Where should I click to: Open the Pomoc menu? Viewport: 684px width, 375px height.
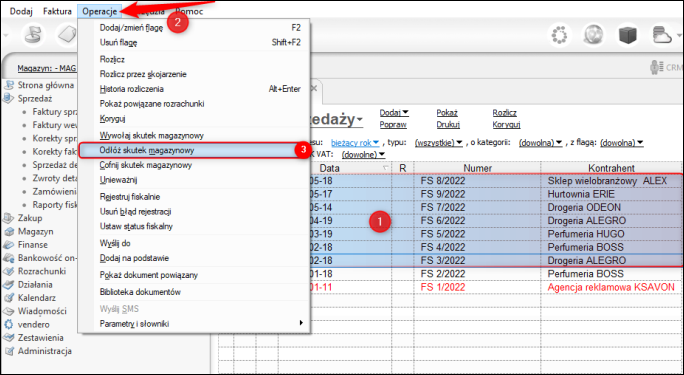pos(189,11)
